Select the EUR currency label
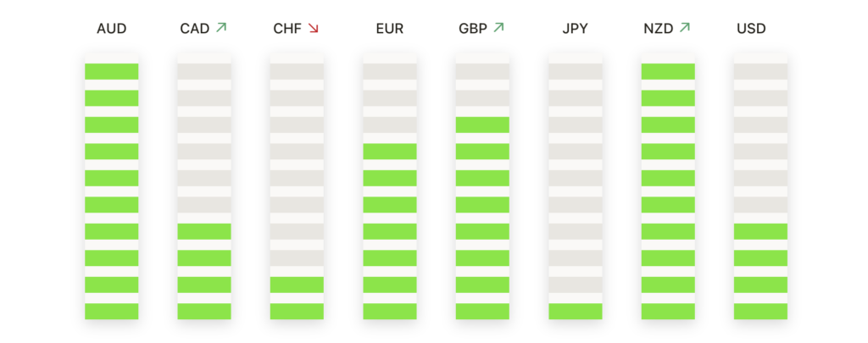 point(390,29)
